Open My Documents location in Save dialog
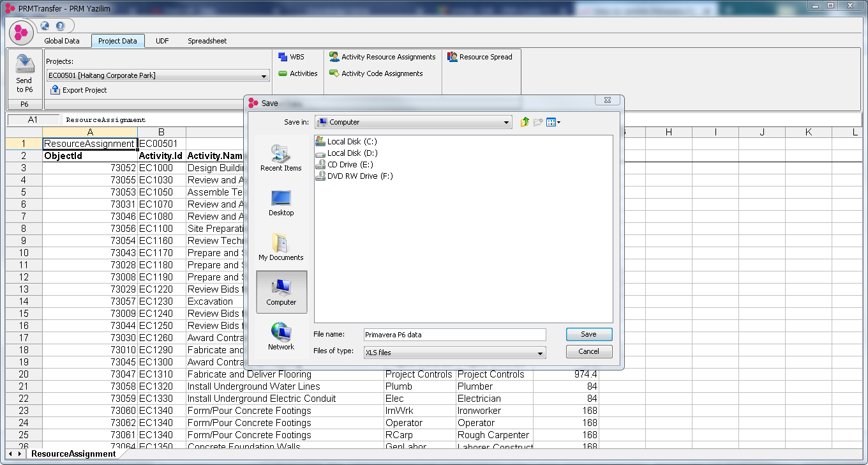 coord(281,247)
